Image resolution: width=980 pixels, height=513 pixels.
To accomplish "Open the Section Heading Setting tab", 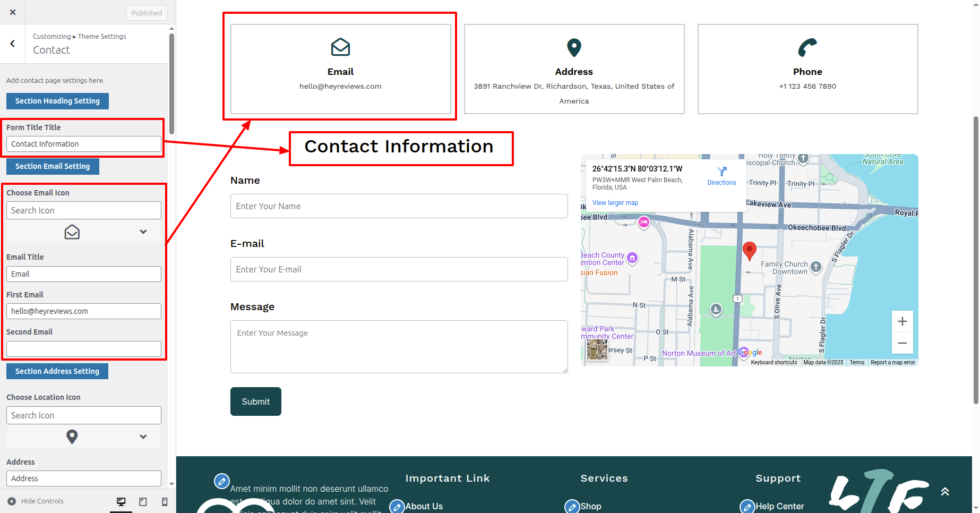I will (57, 101).
